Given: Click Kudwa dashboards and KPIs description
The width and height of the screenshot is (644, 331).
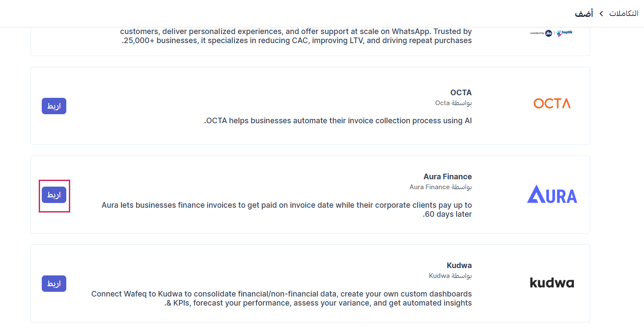Looking at the screenshot, I should (282, 298).
